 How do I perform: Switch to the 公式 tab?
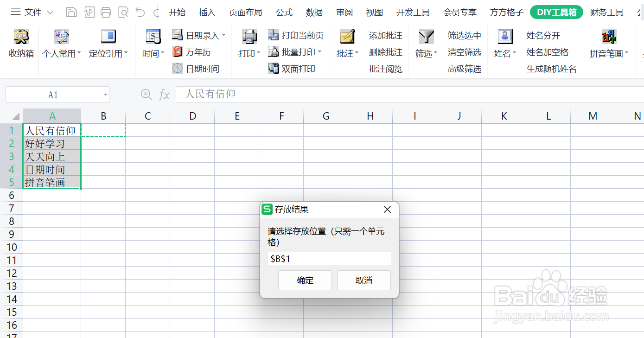pos(284,13)
